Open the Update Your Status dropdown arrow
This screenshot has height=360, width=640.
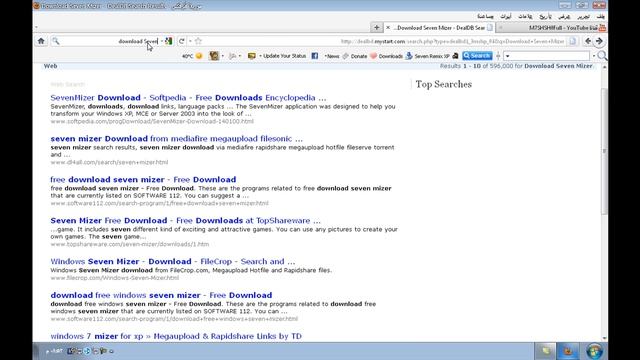(x=260, y=56)
